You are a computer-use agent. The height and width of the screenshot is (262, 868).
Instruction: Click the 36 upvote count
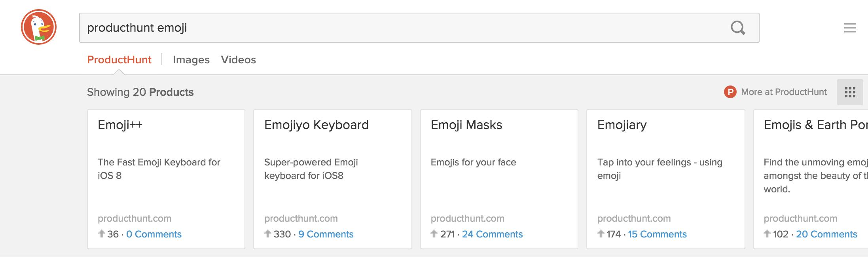(113, 234)
